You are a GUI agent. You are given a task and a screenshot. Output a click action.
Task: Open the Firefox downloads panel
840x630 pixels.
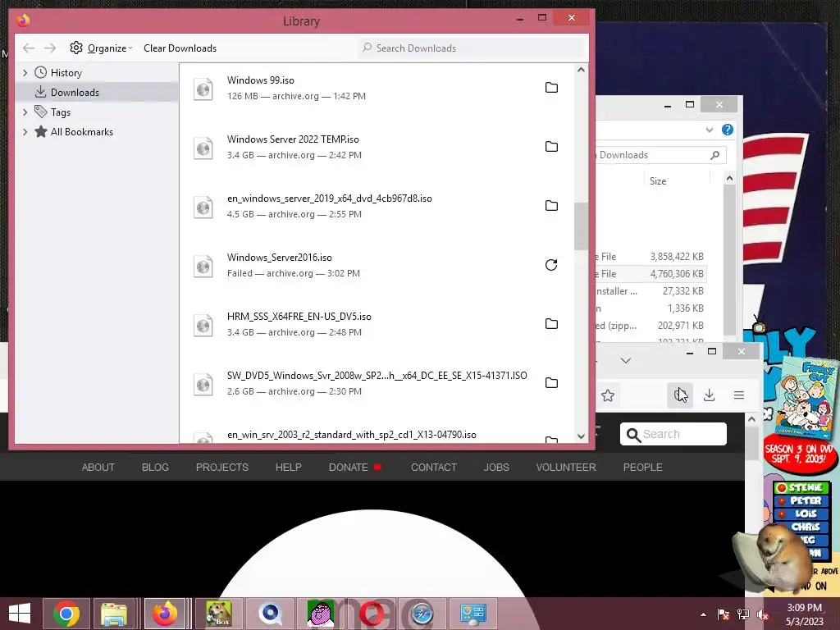710,395
